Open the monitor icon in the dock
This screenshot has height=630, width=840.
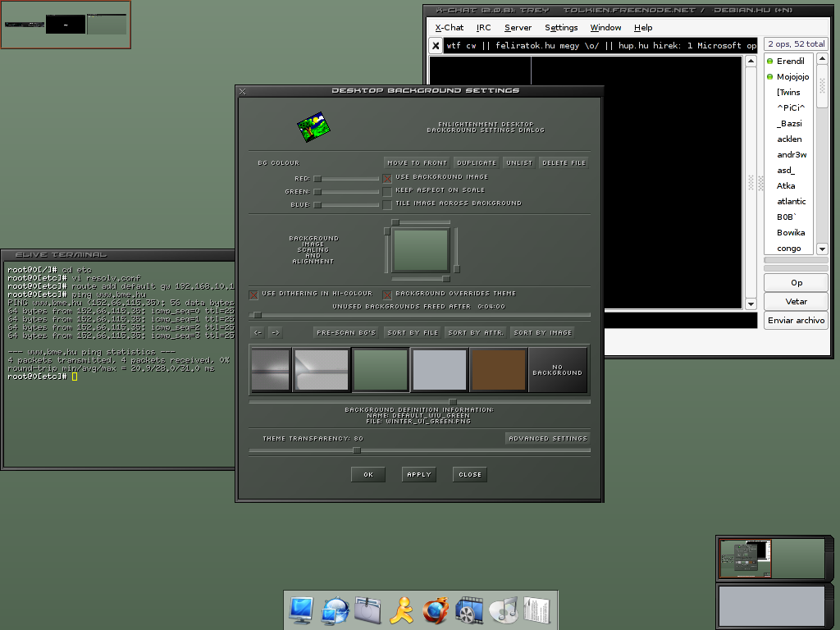pos(301,610)
